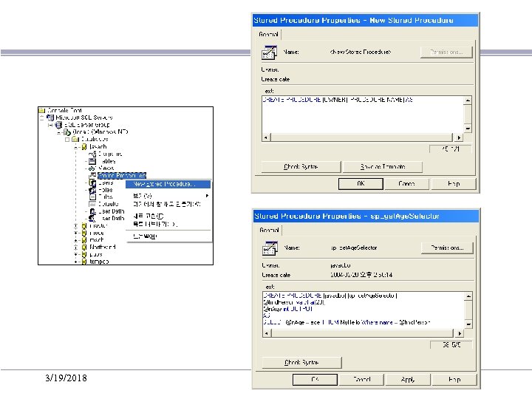This screenshot has height=399, width=532.
Task: Collapse the Microsoft SQL Servers node
Action: [x=41, y=117]
